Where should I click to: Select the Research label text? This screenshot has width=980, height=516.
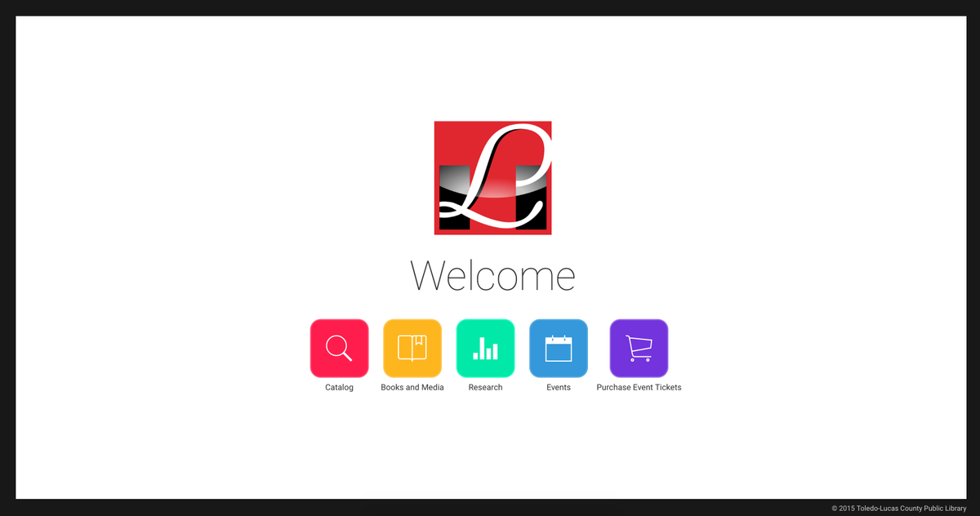tap(485, 387)
